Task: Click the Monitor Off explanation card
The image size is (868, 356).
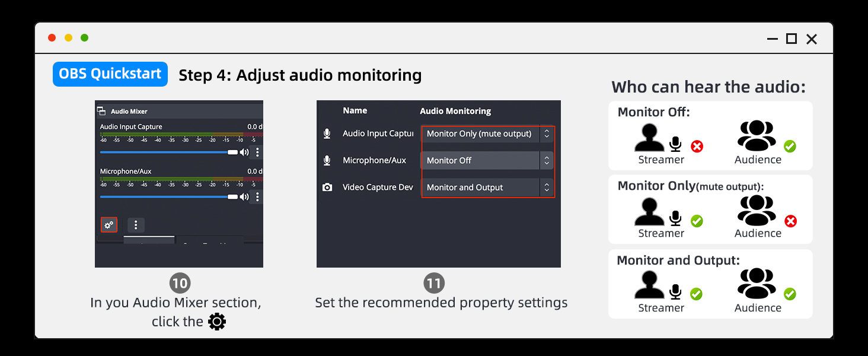Action: click(710, 136)
